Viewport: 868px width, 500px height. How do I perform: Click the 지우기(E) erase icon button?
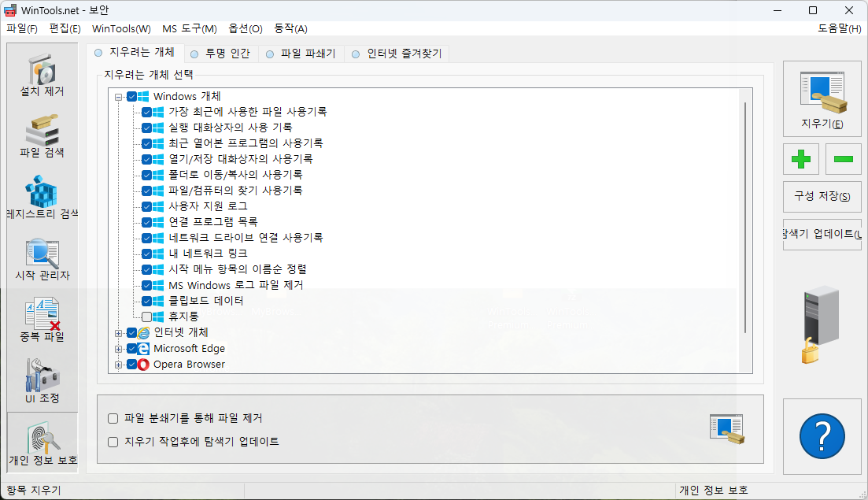[822, 98]
